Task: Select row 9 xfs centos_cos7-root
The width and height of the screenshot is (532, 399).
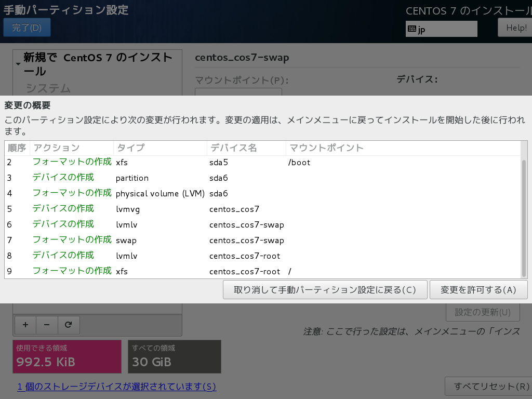Action: pyautogui.click(x=262, y=271)
